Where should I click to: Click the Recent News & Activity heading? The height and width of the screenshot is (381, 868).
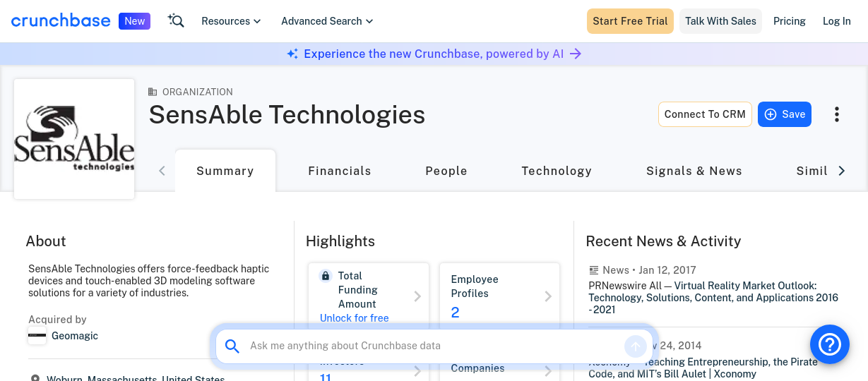[663, 241]
